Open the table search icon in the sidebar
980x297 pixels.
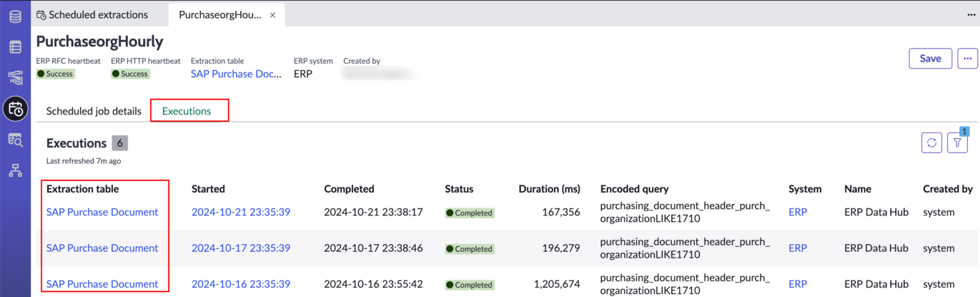[15, 140]
